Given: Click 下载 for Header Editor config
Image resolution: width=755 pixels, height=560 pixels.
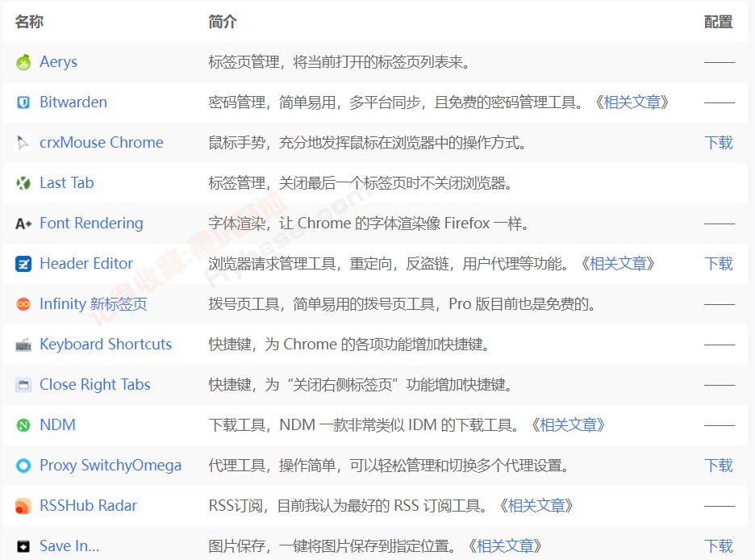Looking at the screenshot, I should (719, 264).
